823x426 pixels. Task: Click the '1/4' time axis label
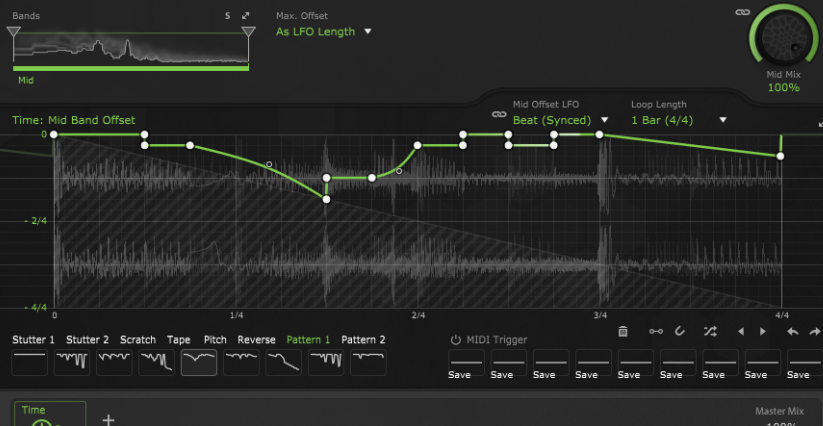click(236, 315)
